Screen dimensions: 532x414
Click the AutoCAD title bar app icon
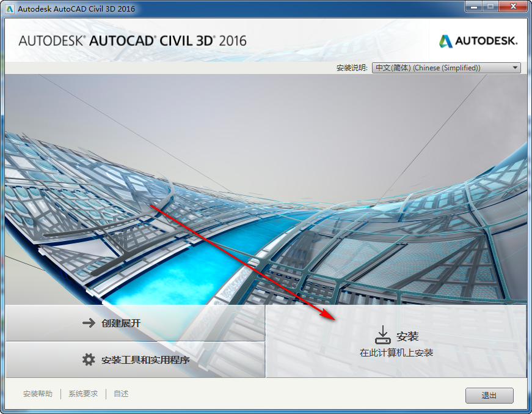click(x=10, y=9)
